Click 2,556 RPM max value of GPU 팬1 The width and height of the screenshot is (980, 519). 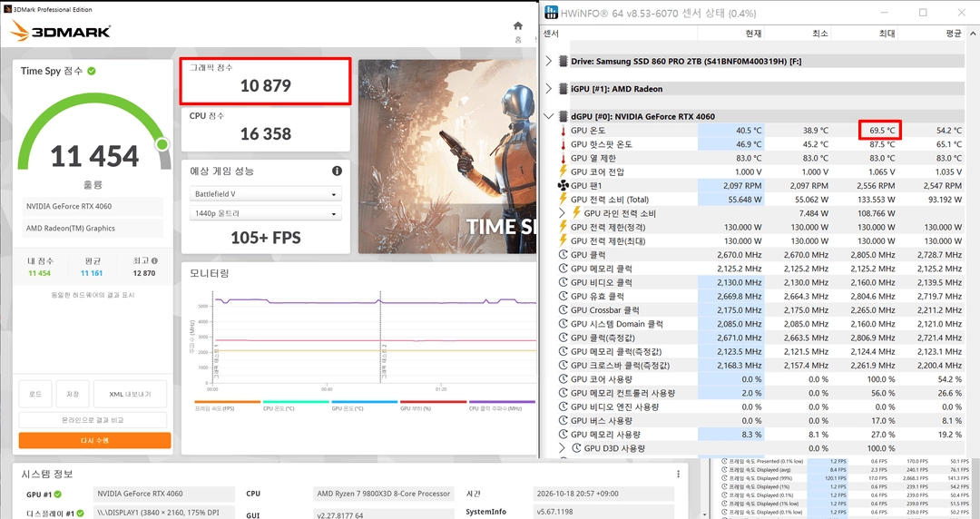pyautogui.click(x=876, y=186)
